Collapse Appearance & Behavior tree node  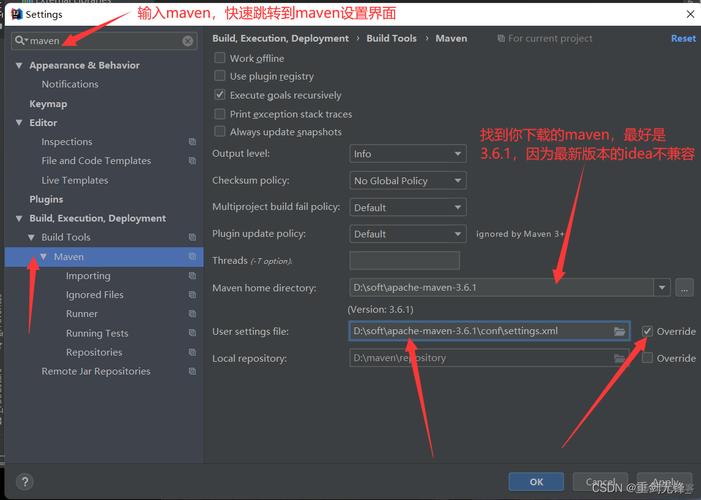[x=19, y=65]
